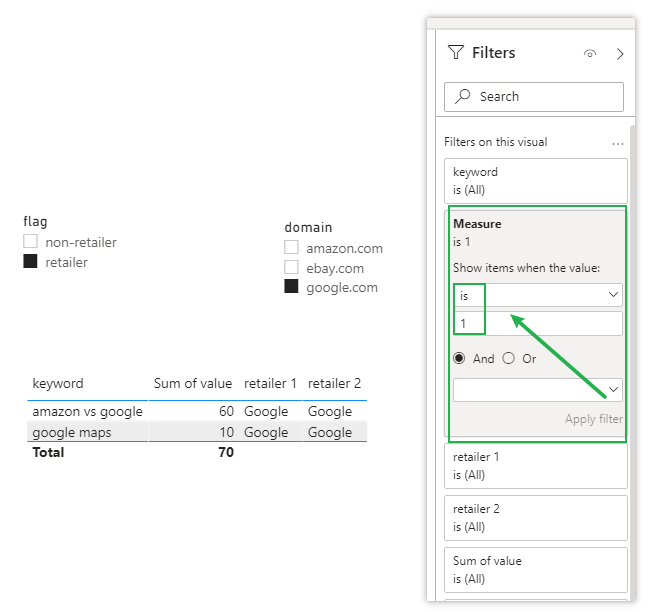Select the 'amazon vs google' row cell
660x612 pixels.
coord(88,411)
